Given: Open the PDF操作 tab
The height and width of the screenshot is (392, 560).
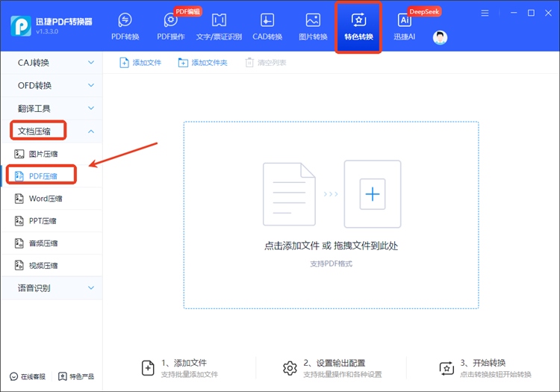Looking at the screenshot, I should (171, 27).
